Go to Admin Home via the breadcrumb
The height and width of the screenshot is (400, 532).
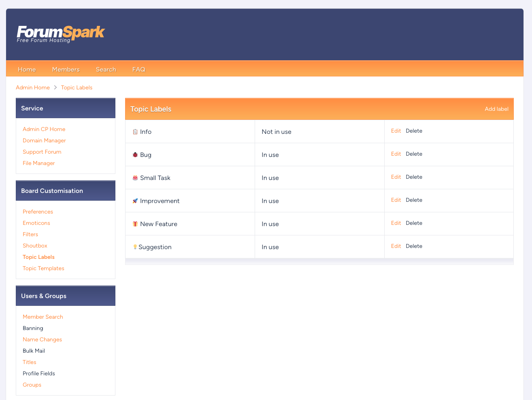click(33, 87)
